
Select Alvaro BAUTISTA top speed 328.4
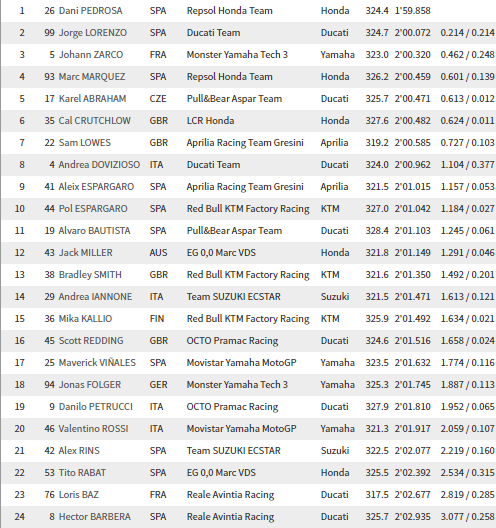[x=377, y=231]
